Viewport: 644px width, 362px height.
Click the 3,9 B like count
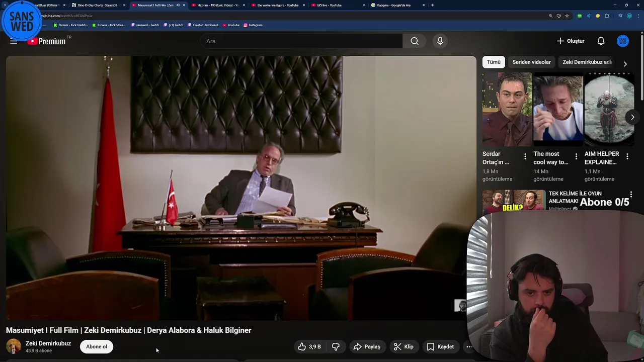click(315, 346)
